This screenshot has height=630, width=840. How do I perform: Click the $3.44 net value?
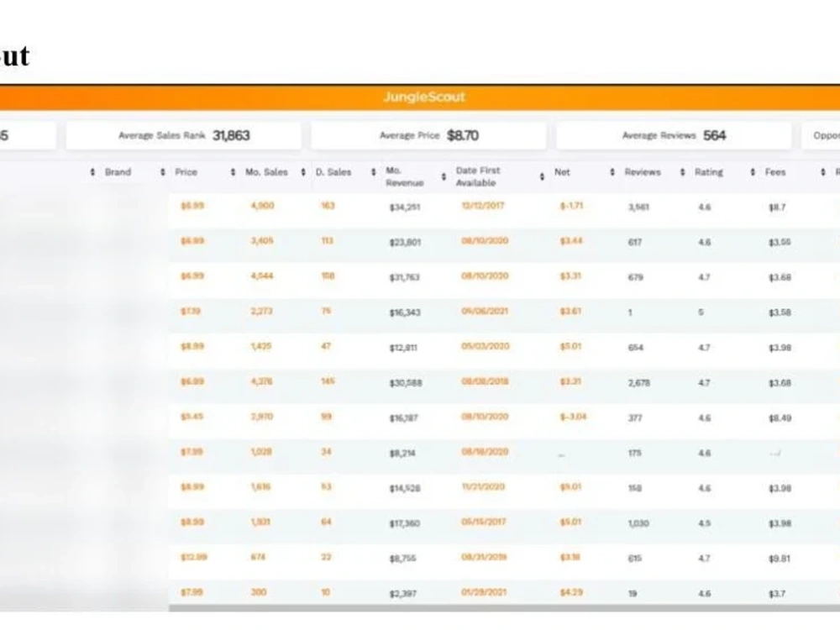[570, 241]
